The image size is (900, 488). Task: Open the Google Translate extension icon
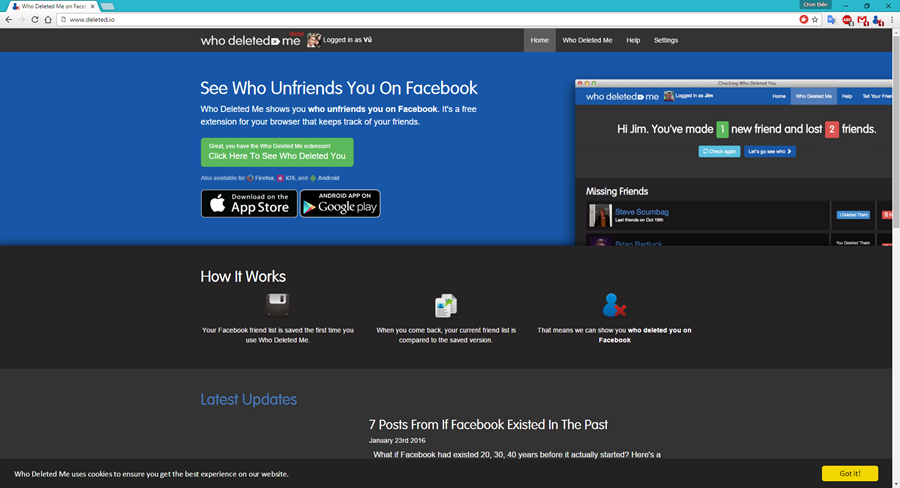pos(831,19)
